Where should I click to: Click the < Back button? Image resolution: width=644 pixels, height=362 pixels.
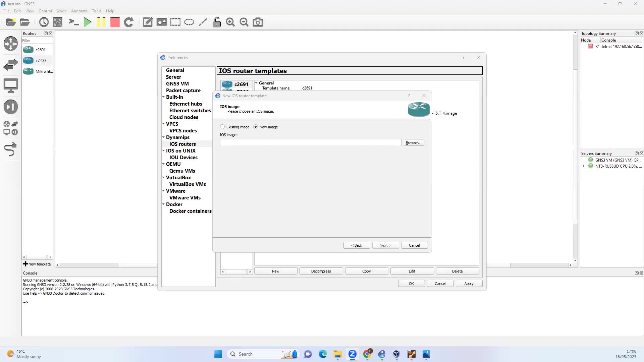357,245
